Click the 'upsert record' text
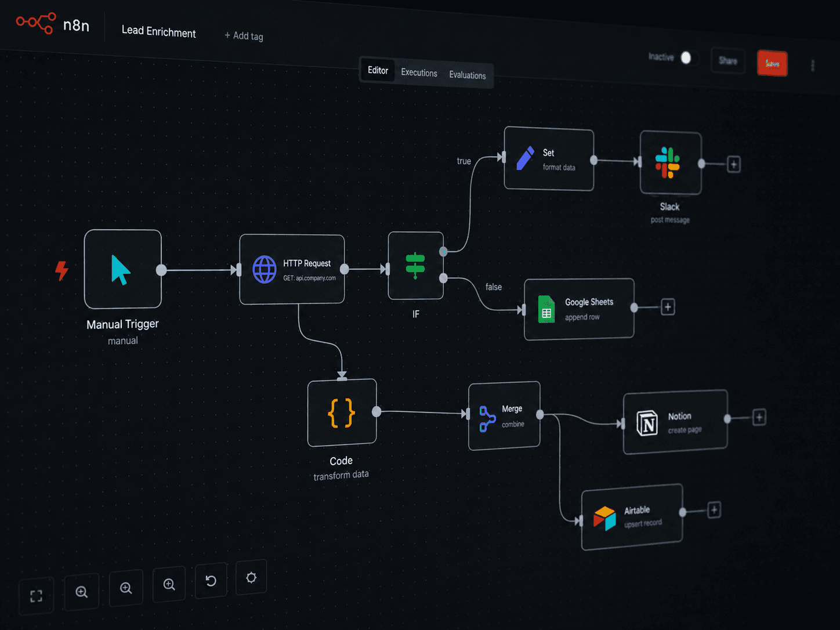The width and height of the screenshot is (840, 630). pos(643,523)
